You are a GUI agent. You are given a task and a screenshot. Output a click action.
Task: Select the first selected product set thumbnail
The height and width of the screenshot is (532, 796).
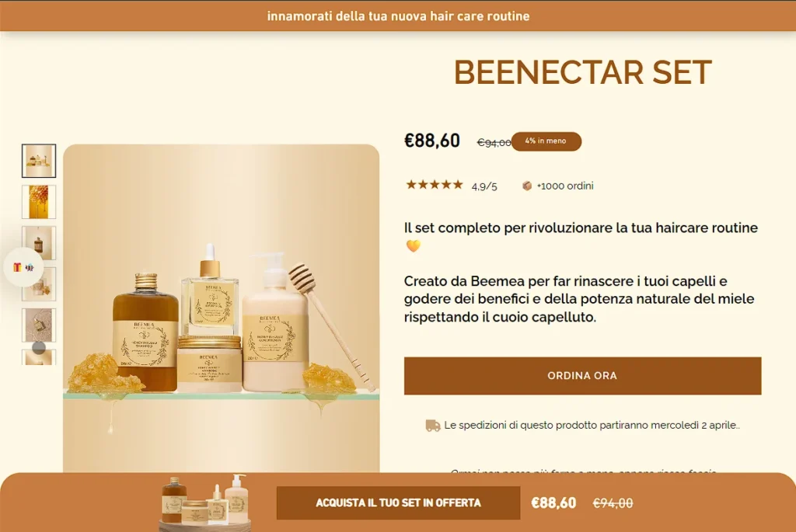point(39,161)
